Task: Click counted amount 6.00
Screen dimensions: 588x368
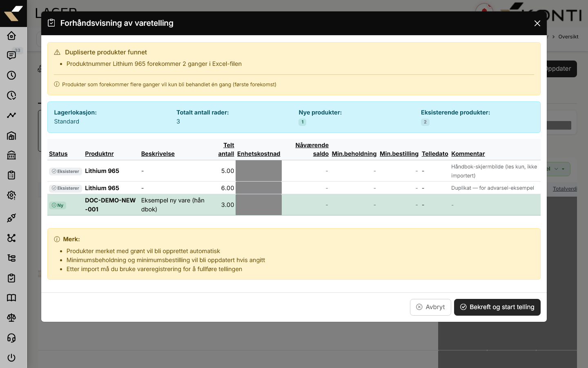Action: (x=227, y=188)
